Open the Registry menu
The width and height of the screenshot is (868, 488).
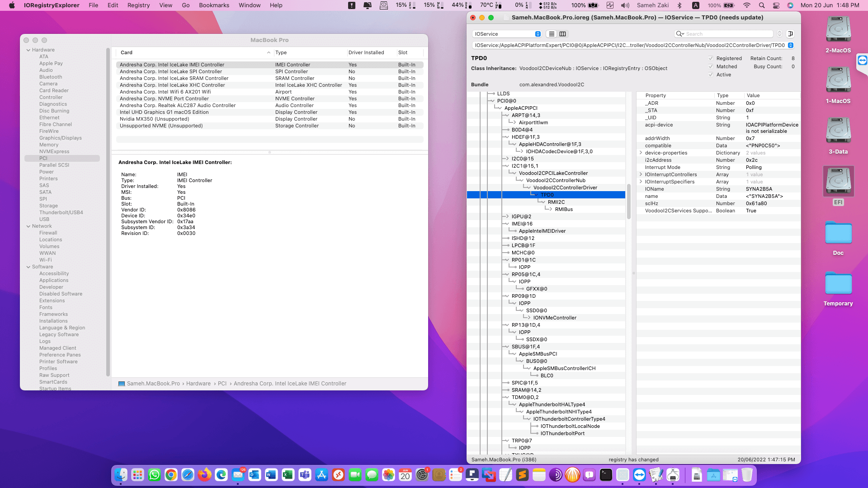pyautogui.click(x=138, y=5)
